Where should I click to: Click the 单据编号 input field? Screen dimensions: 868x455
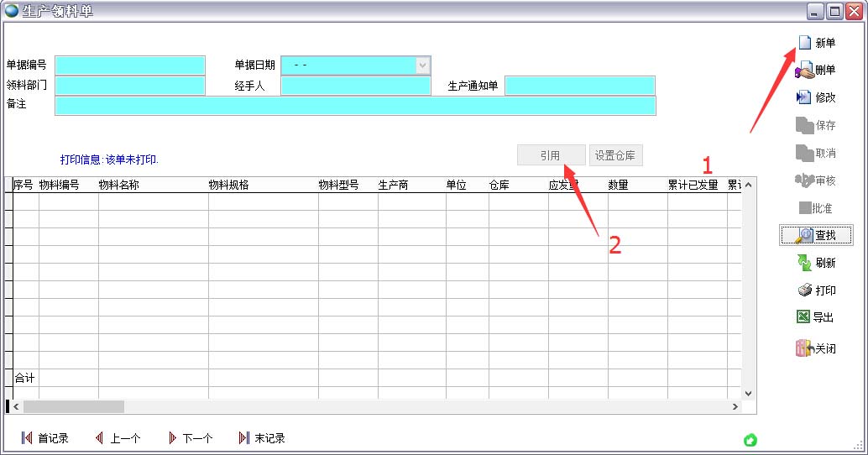130,65
